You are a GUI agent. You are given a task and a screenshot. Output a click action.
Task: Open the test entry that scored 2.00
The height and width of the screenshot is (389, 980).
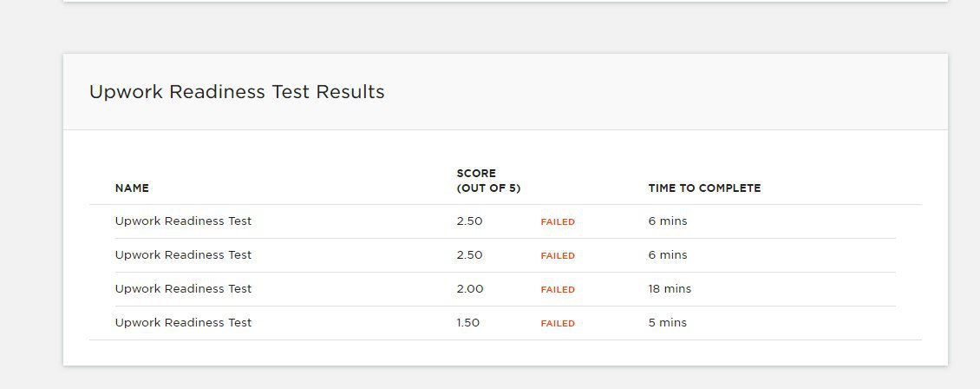tap(183, 288)
